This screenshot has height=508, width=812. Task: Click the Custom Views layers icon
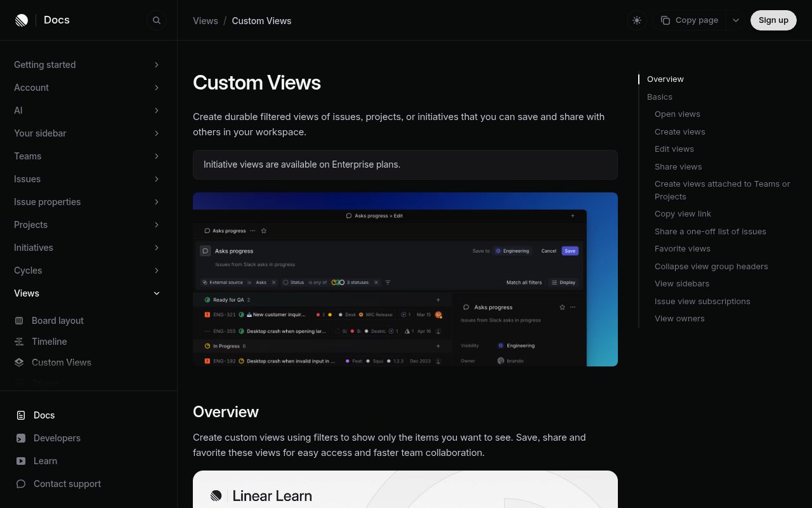pyautogui.click(x=19, y=363)
